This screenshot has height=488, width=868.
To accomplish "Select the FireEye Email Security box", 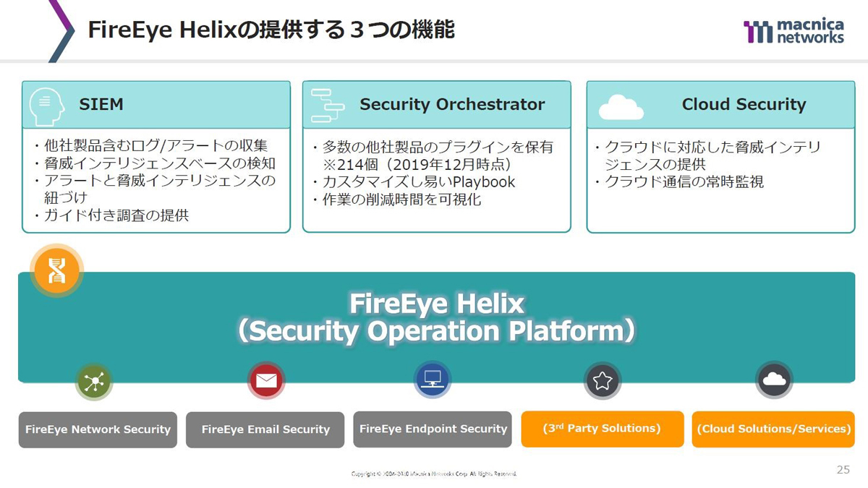I will tap(265, 429).
